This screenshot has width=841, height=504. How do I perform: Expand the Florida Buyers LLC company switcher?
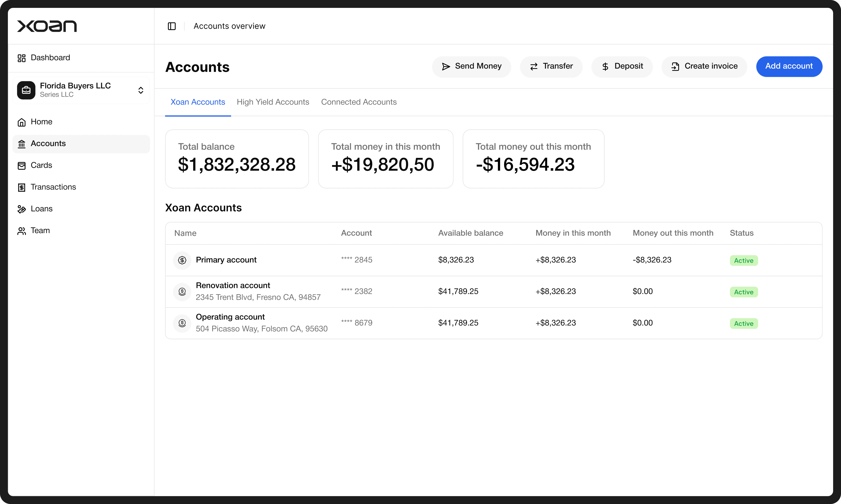click(140, 90)
